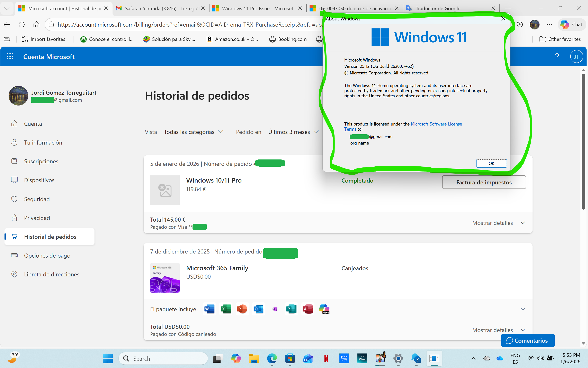Open Outlook from the taskbar
The width and height of the screenshot is (588, 368).
pos(308,359)
